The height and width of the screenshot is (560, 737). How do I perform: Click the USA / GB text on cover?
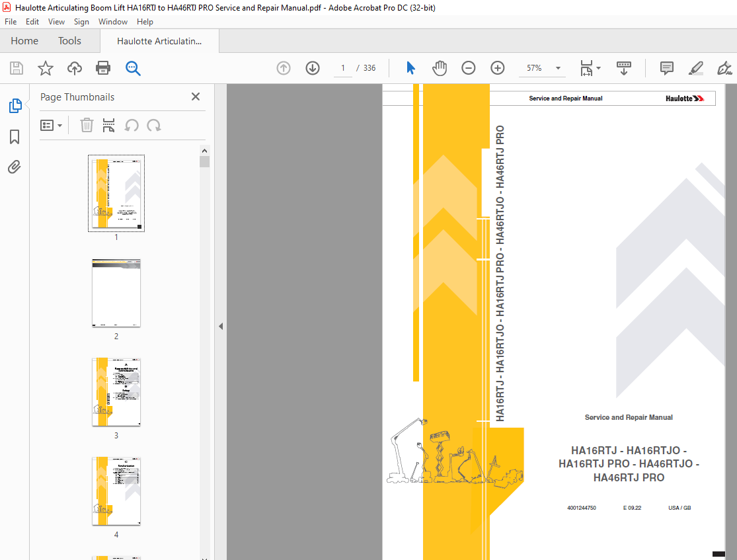coord(679,508)
